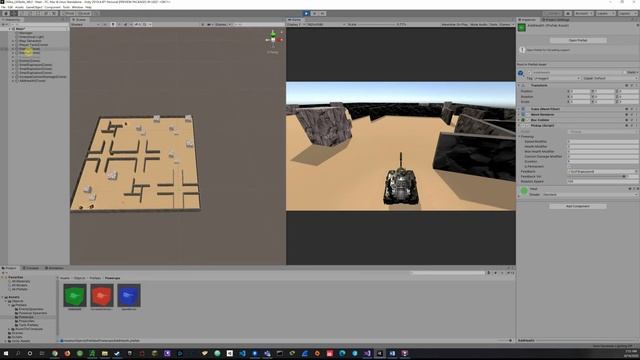Click the AddHealth prefab icon in Inspector
The width and height of the screenshot is (640, 360).
(522, 27)
